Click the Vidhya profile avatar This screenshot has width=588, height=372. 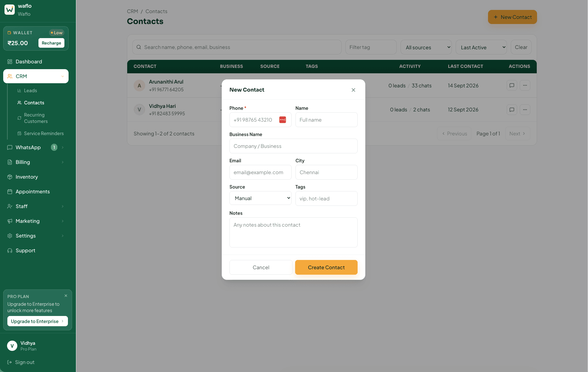tap(12, 346)
